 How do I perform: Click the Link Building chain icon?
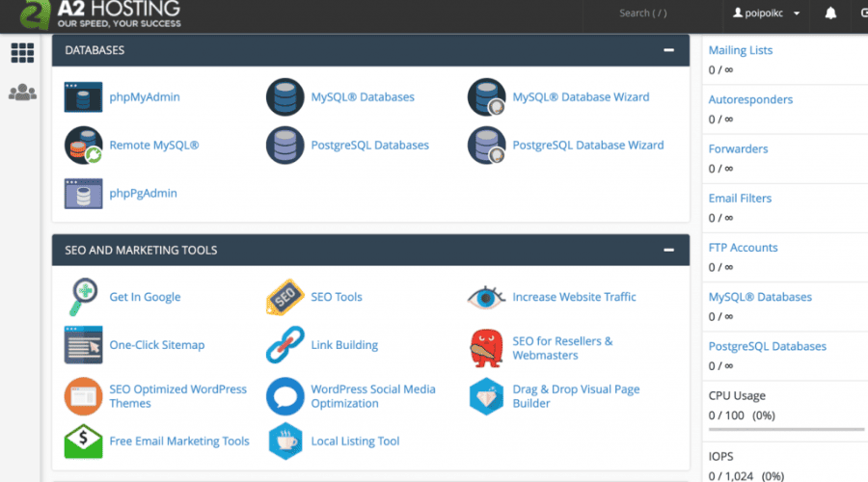click(x=285, y=345)
